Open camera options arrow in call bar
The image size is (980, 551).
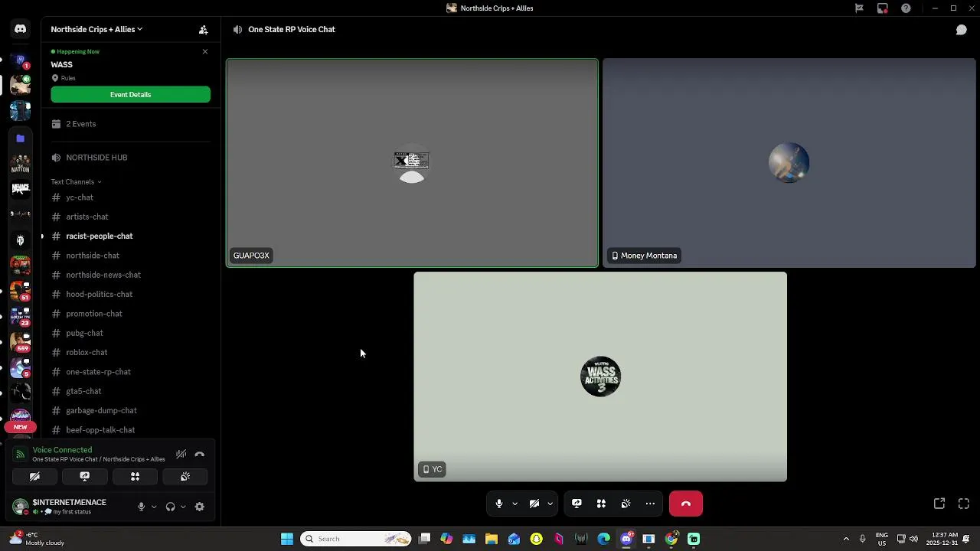point(550,504)
